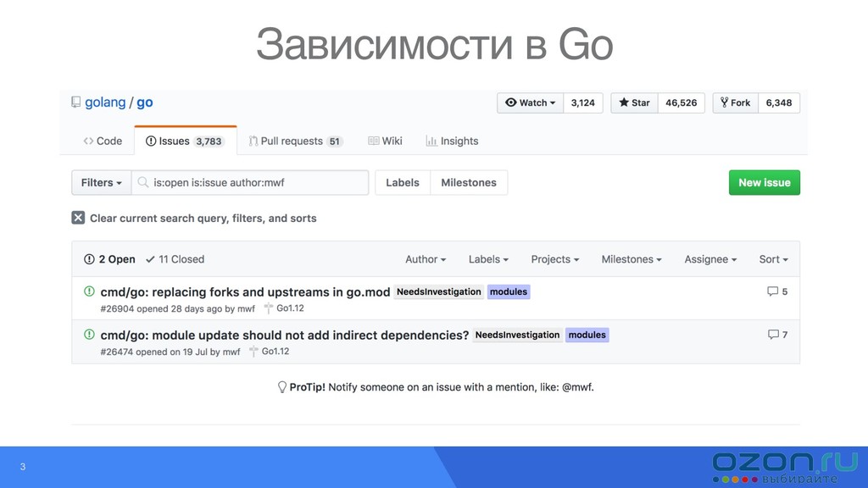Open the Filters dropdown
The height and width of the screenshot is (488, 868).
coord(102,183)
